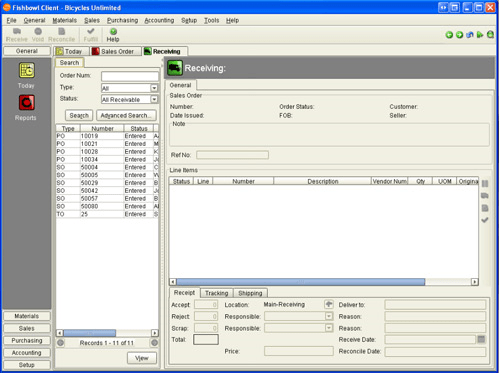500x373 pixels.
Task: Open the Receive Date calendar icon
Action: (481, 339)
